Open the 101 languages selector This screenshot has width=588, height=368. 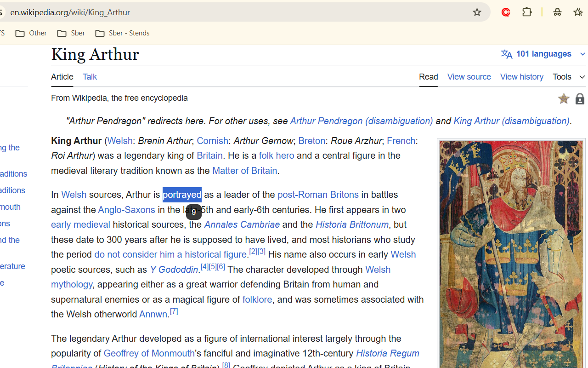click(543, 54)
